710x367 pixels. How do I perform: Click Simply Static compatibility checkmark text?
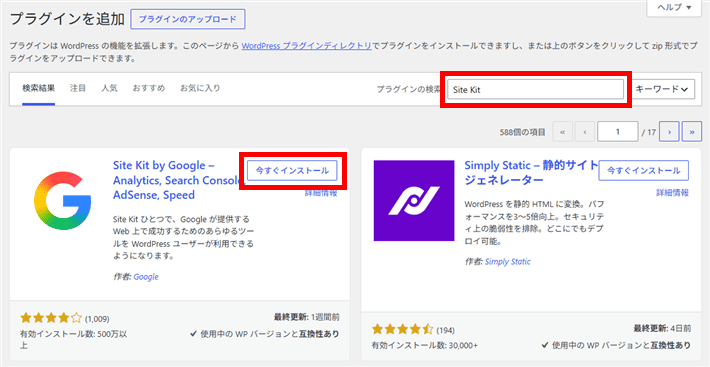pos(617,345)
